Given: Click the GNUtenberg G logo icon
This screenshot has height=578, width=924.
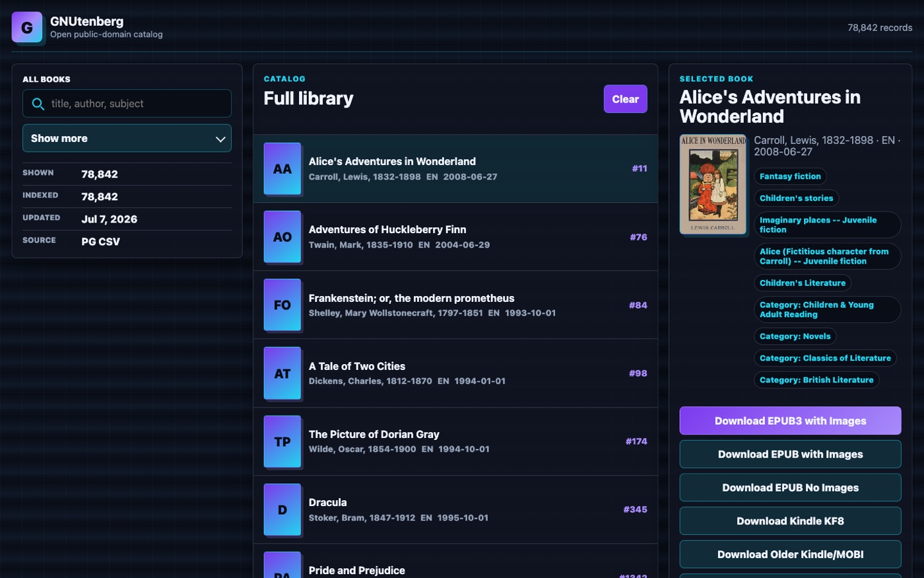Looking at the screenshot, I should pyautogui.click(x=27, y=28).
